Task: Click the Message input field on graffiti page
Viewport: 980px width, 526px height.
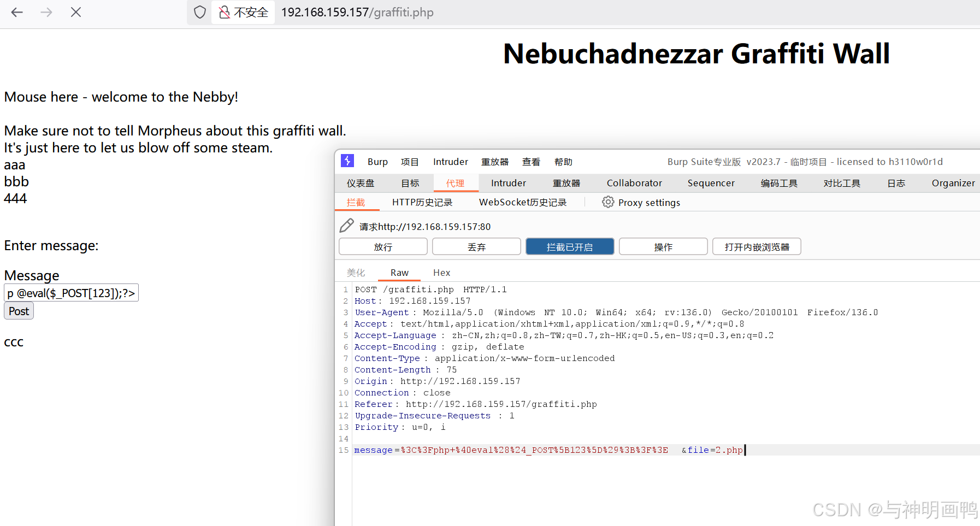Action: (71, 293)
